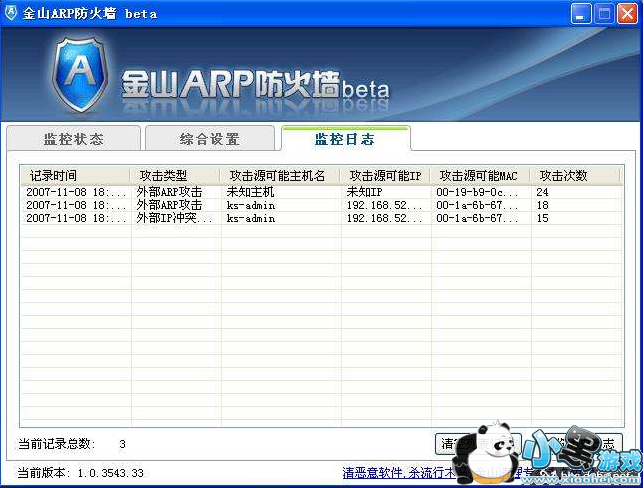Select the 外部IP冲突... attack type cell
Screen dimensions: 644x488
174,218
